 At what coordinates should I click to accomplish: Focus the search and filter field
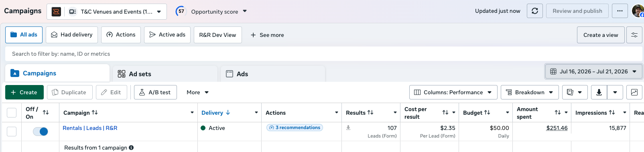tap(323, 54)
